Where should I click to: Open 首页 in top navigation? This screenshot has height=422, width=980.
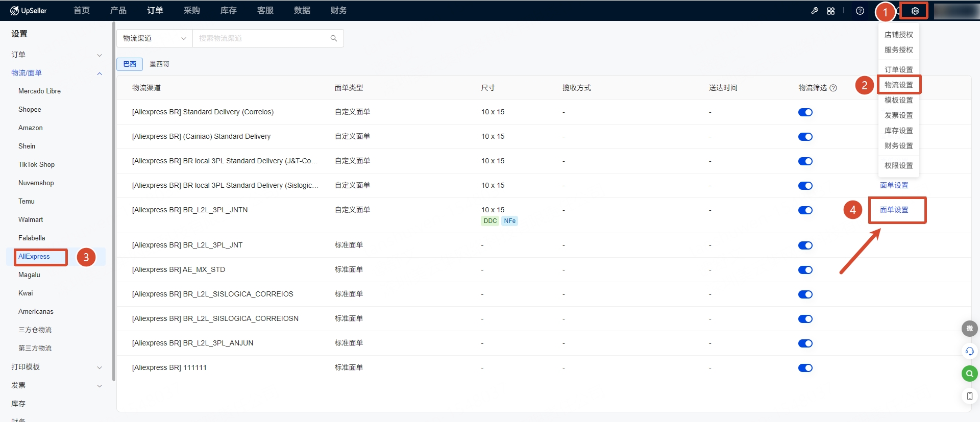point(82,11)
